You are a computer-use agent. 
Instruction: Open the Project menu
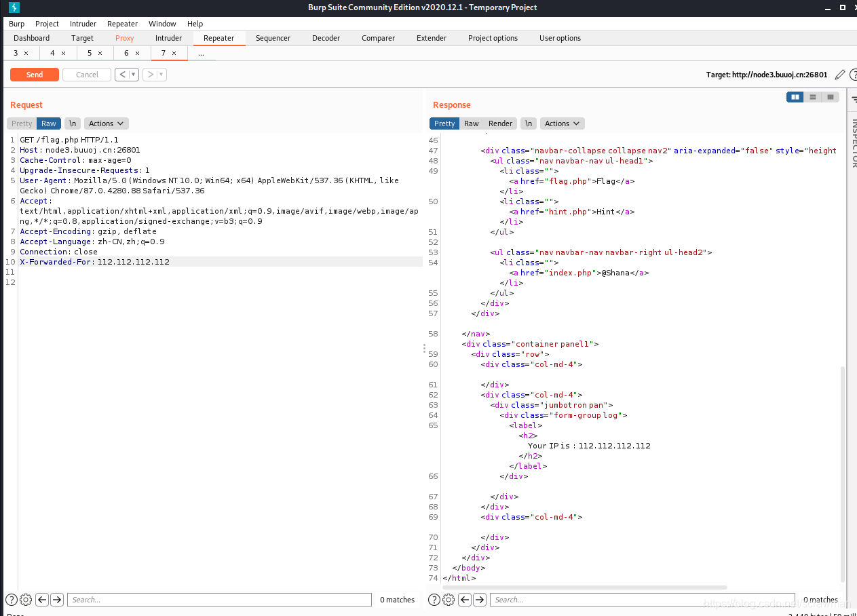47,24
